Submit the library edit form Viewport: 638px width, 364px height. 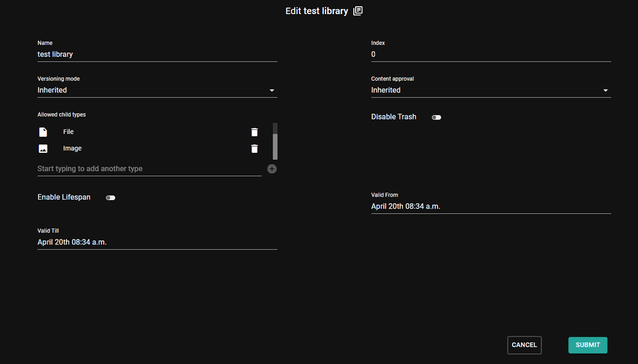tap(587, 345)
